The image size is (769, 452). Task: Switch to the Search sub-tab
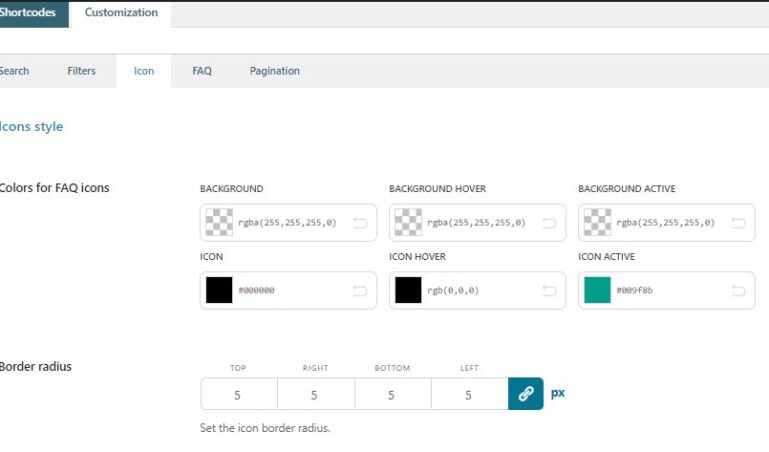[14, 71]
